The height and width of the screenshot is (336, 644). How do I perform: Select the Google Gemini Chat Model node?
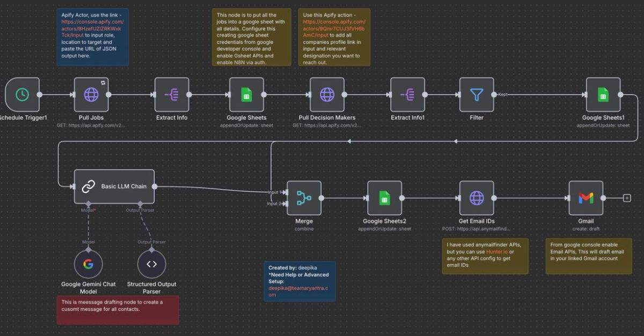point(88,264)
